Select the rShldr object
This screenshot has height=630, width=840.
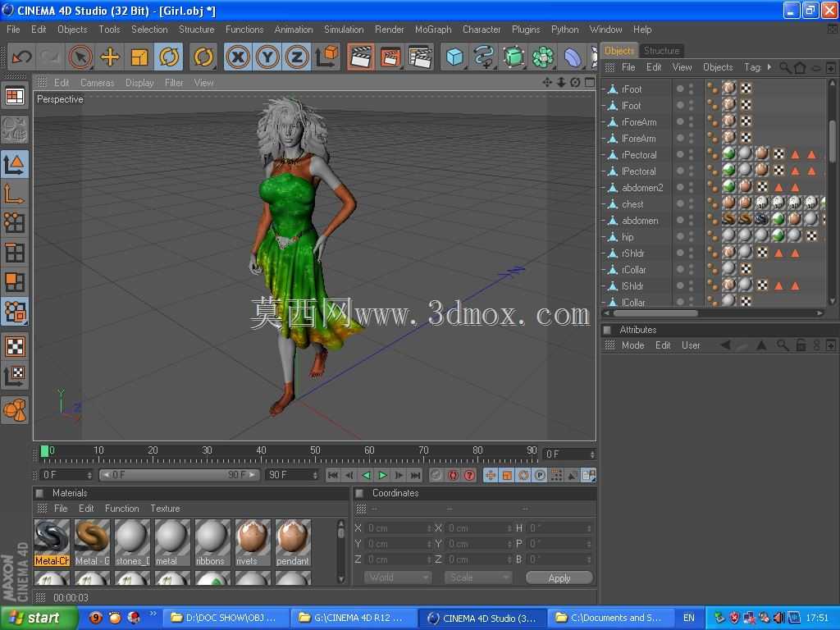(633, 253)
